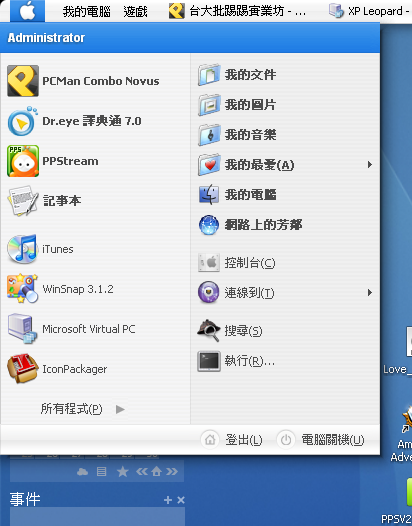Screen dimensions: 412x526
Task: Open 網路上的芳鄰 globe icon
Action: 209,224
